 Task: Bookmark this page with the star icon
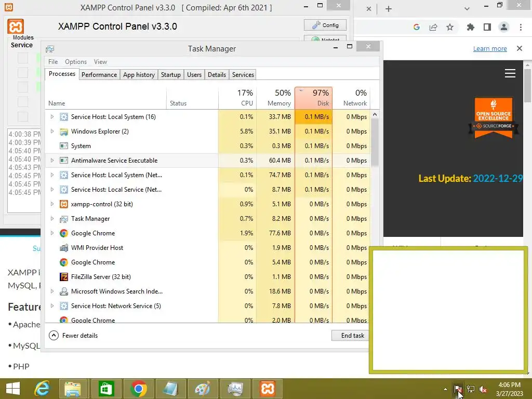[x=450, y=27]
